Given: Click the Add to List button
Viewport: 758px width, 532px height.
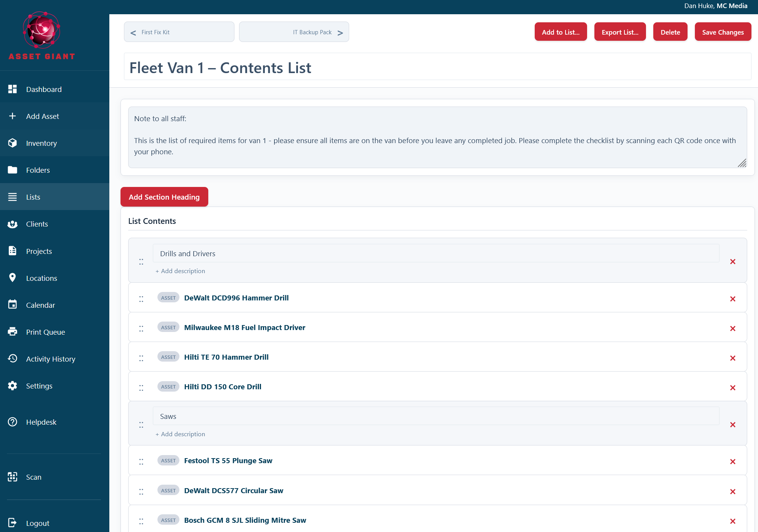Looking at the screenshot, I should point(561,32).
